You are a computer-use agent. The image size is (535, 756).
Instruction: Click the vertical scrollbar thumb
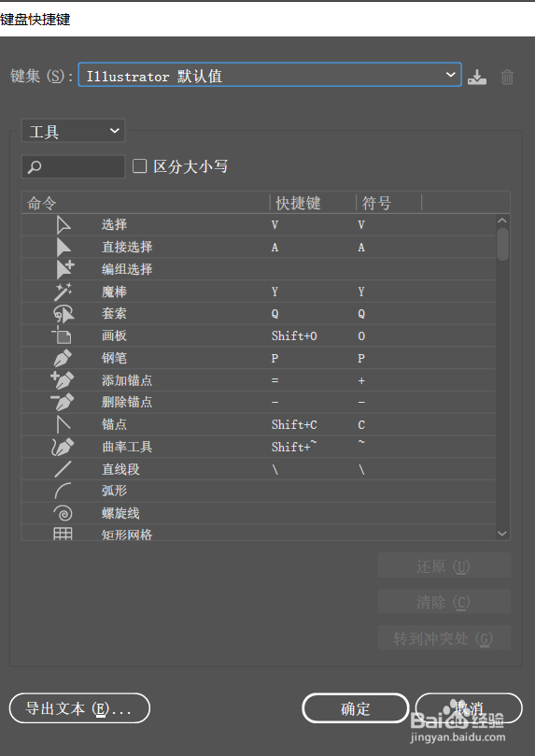[502, 244]
